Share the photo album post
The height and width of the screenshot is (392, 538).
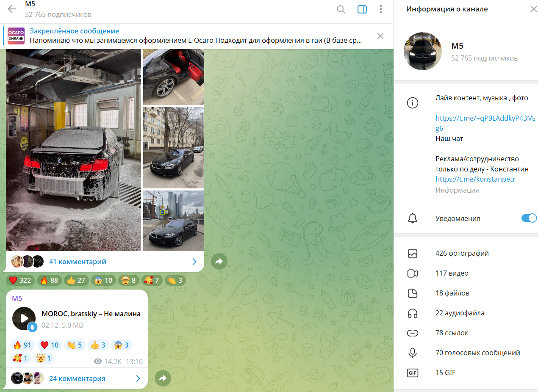(219, 262)
